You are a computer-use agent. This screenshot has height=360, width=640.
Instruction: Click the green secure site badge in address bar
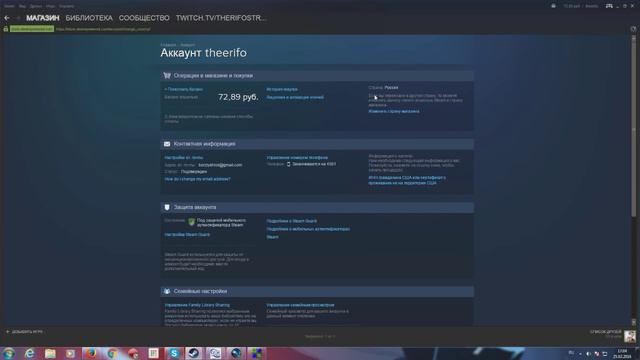click(x=32, y=29)
